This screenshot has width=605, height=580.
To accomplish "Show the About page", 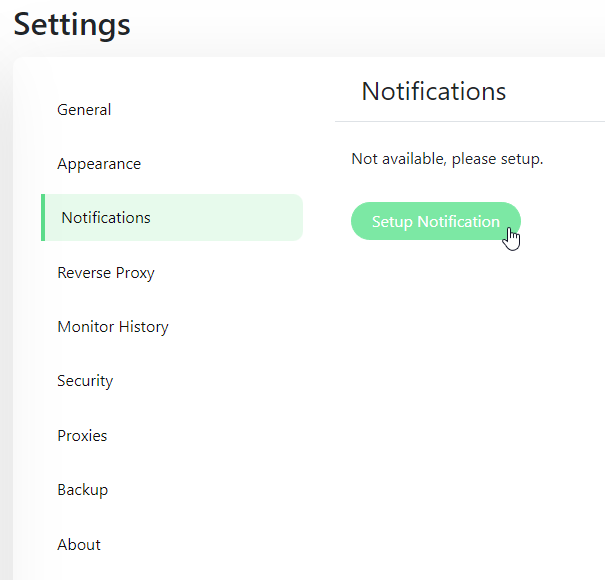I will click(79, 545).
